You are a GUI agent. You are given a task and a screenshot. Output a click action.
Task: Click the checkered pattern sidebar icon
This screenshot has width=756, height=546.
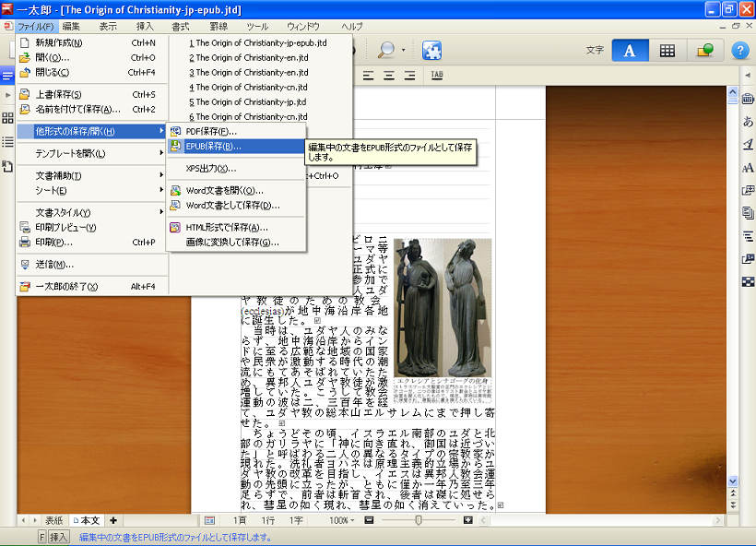[748, 281]
